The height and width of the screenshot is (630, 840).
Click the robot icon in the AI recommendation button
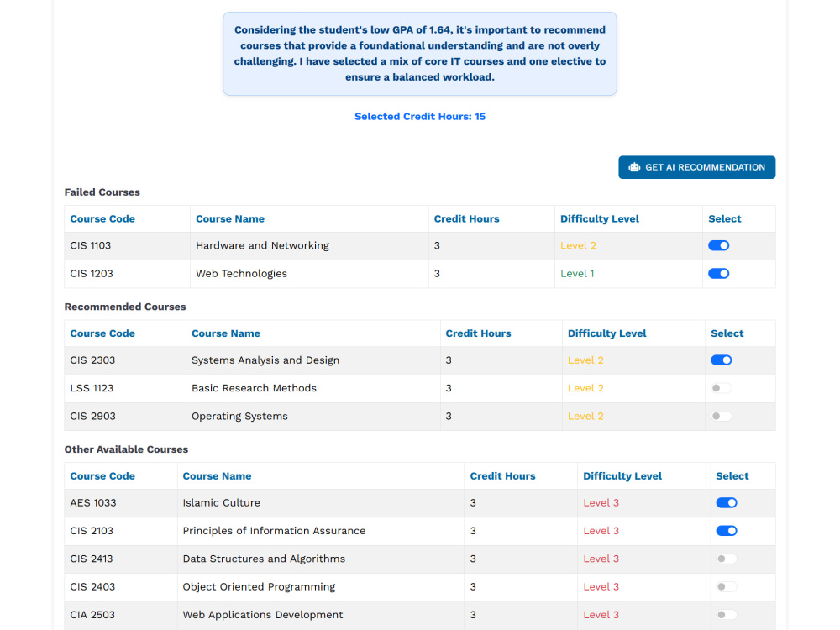pyautogui.click(x=634, y=167)
